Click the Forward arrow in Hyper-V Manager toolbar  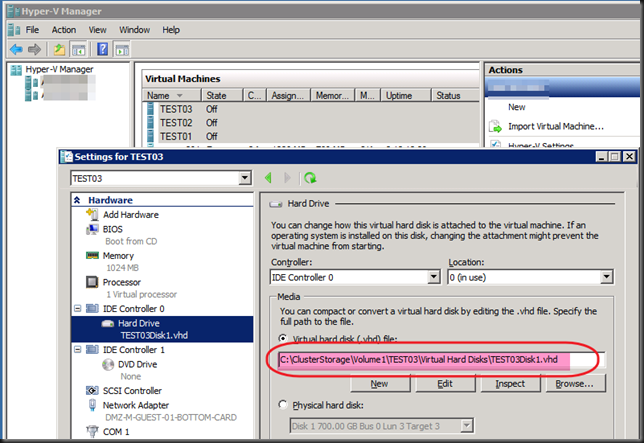pyautogui.click(x=34, y=50)
